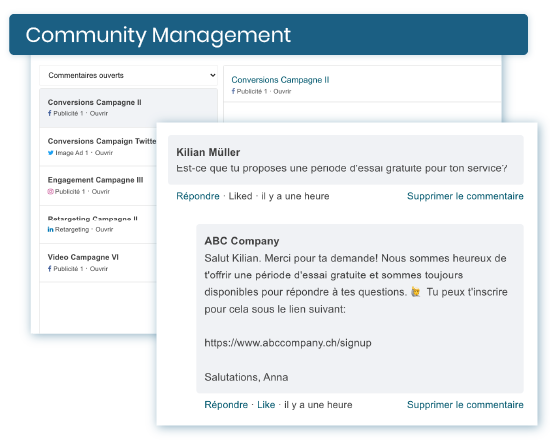Viewport: 550px width, 440px height.
Task: Open the Commentaires ouverts dropdown
Action: [x=128, y=75]
